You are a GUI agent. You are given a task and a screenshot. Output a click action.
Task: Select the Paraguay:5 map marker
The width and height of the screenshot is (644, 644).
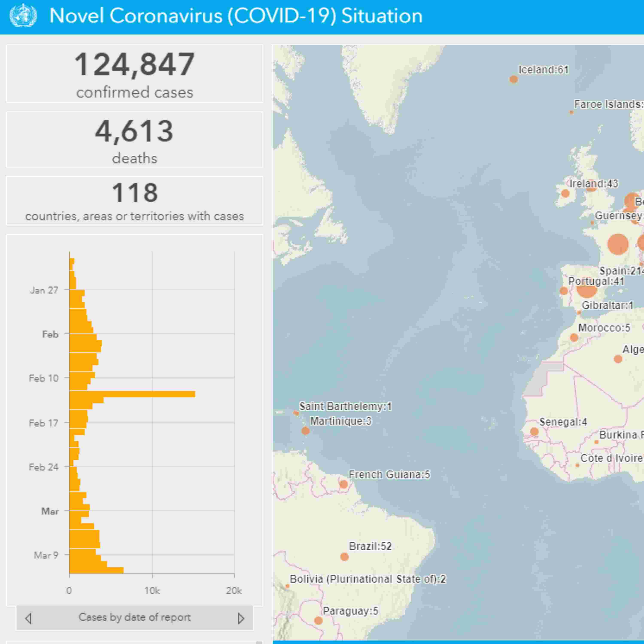pos(318,621)
